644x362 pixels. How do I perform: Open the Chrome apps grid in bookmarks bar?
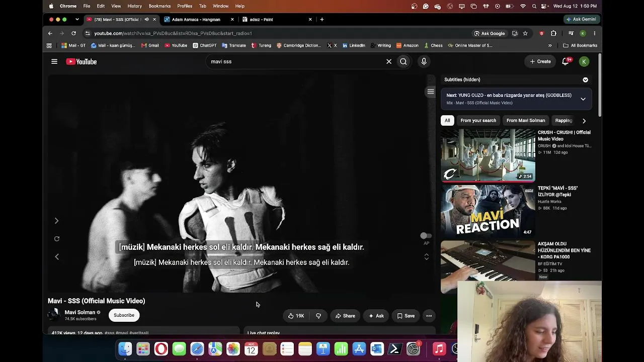coord(49,45)
